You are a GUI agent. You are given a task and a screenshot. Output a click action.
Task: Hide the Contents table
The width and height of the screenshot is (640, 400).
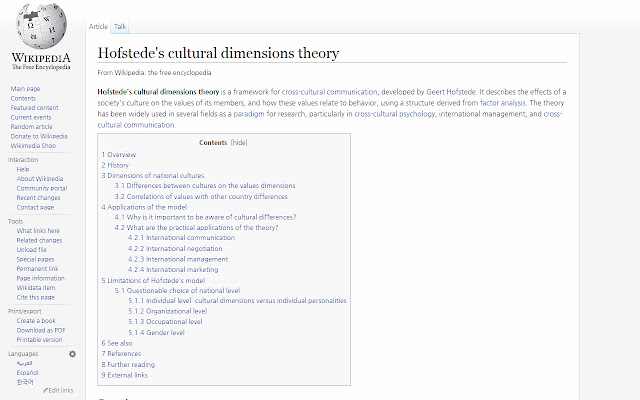(238, 143)
